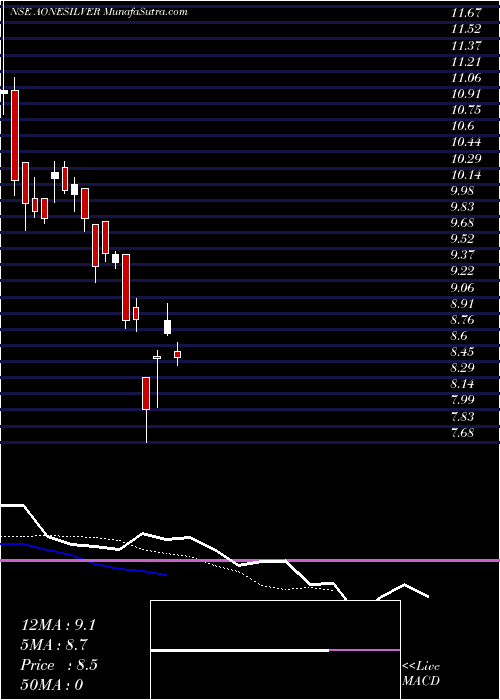Click the 8.45 price axis label
The height and width of the screenshot is (700, 500).
pos(463,352)
